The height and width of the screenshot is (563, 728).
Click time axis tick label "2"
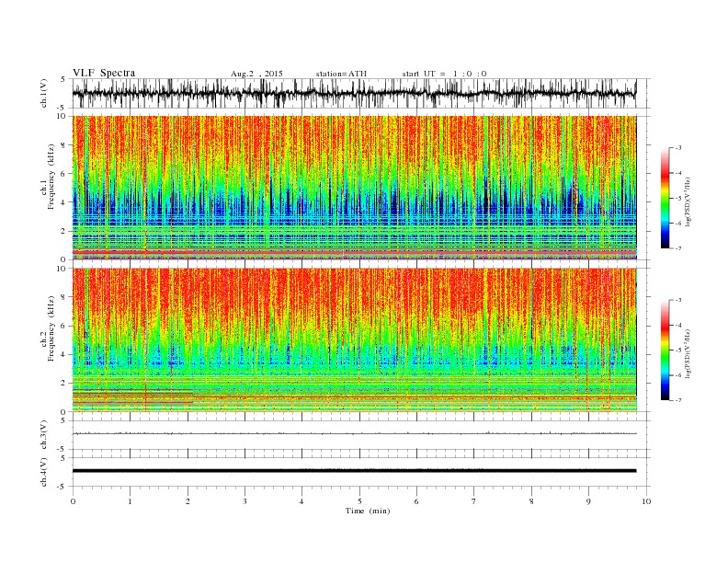point(188,501)
